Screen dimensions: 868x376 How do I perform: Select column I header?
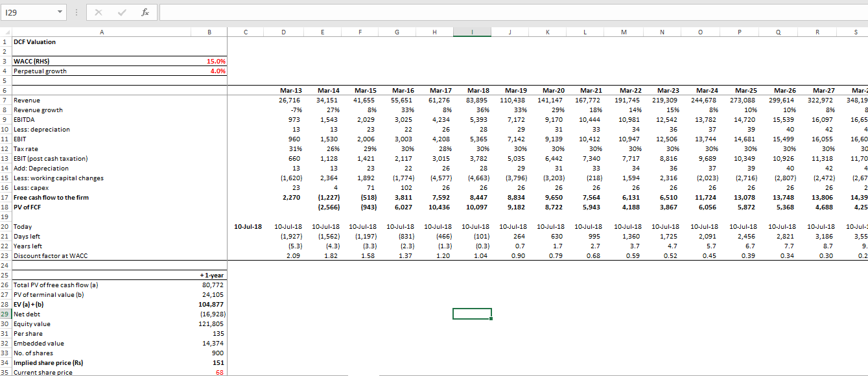(x=473, y=31)
